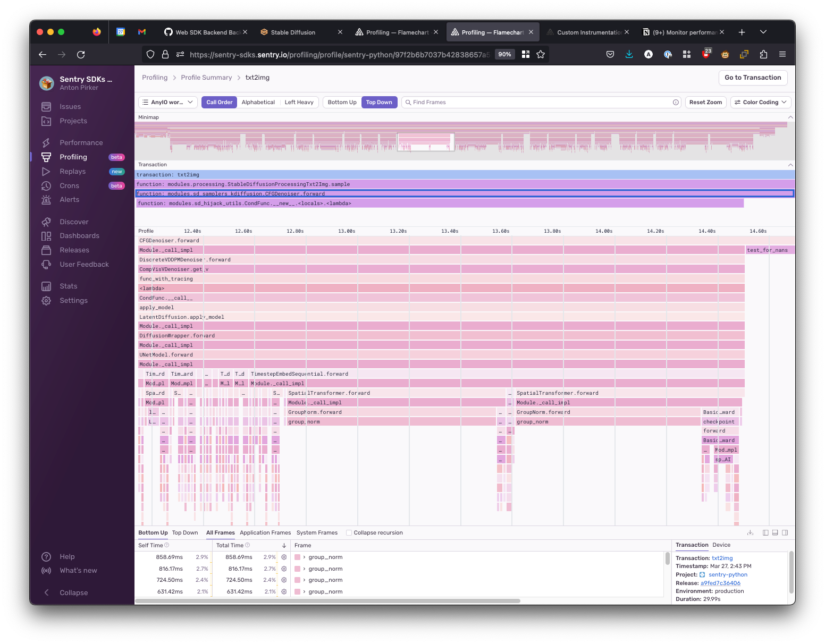Toggle Collapse recursion checkbox
This screenshot has width=825, height=644.
point(349,533)
